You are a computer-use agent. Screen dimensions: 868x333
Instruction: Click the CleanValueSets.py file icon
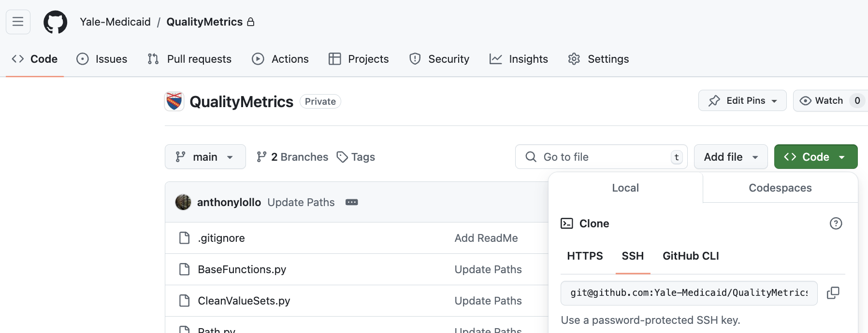pyautogui.click(x=184, y=301)
